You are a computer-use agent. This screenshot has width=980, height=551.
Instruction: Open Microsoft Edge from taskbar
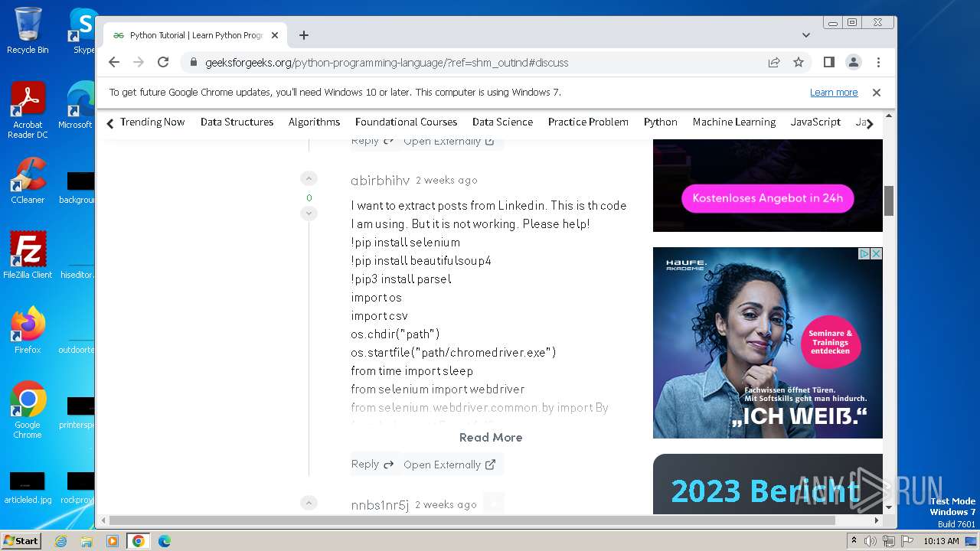[x=165, y=541]
